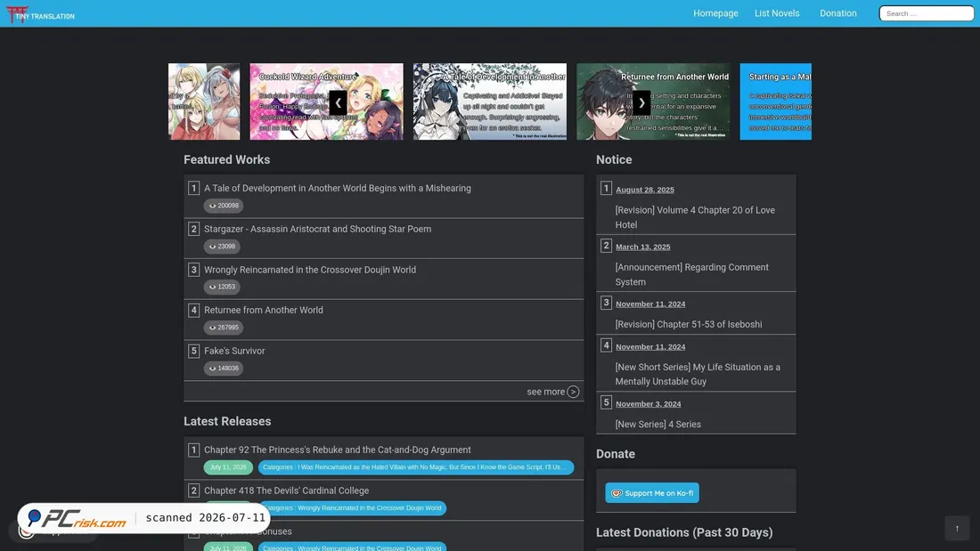Open Wrongly Reincarnated in the Crossover Doujin World

[310, 269]
